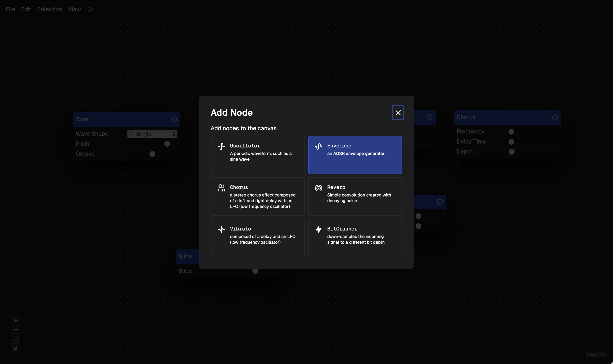The width and height of the screenshot is (613, 364).
Task: Toggle the canvas lock control
Action: point(16,348)
